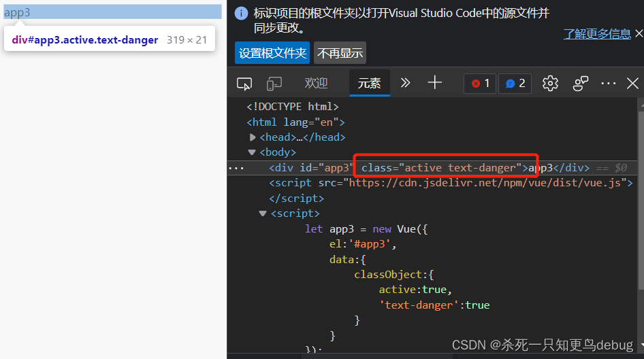Image resolution: width=644 pixels, height=359 pixels.
Task: Switch to the Elements (元素) tab
Action: click(x=369, y=83)
